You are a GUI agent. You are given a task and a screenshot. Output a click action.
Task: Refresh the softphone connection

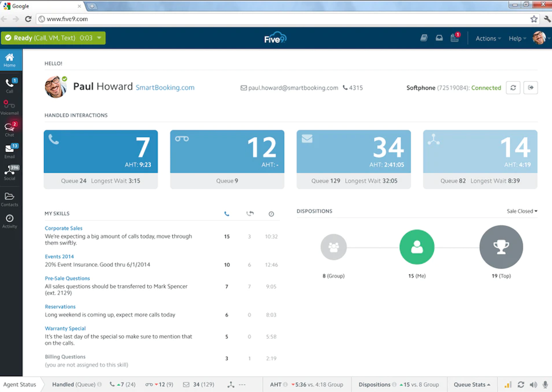513,88
